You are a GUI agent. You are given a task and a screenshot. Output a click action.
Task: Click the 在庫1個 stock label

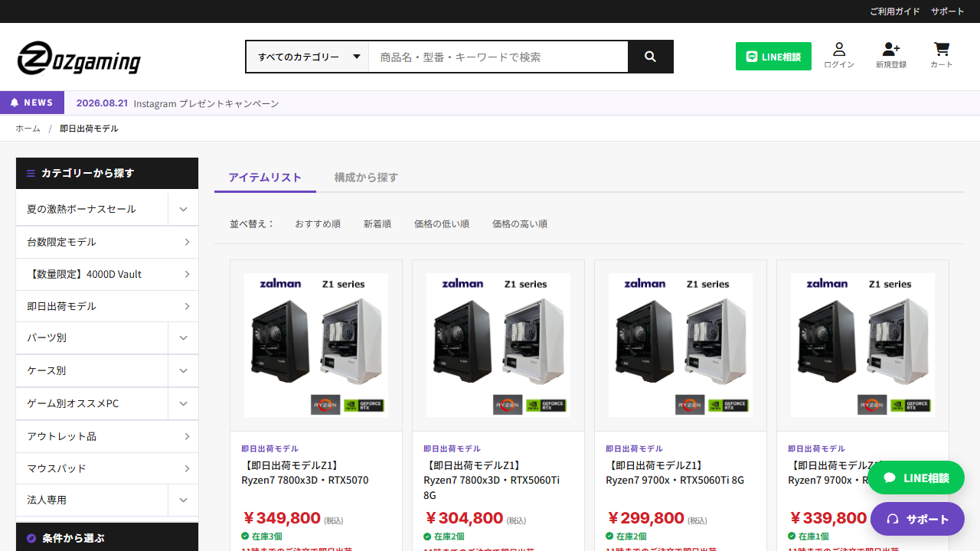tap(808, 536)
